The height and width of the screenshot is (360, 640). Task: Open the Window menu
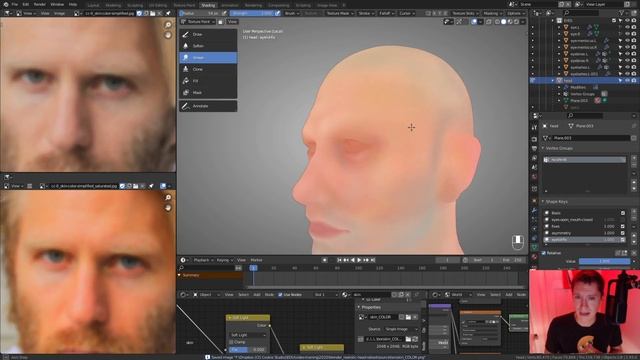point(57,4)
